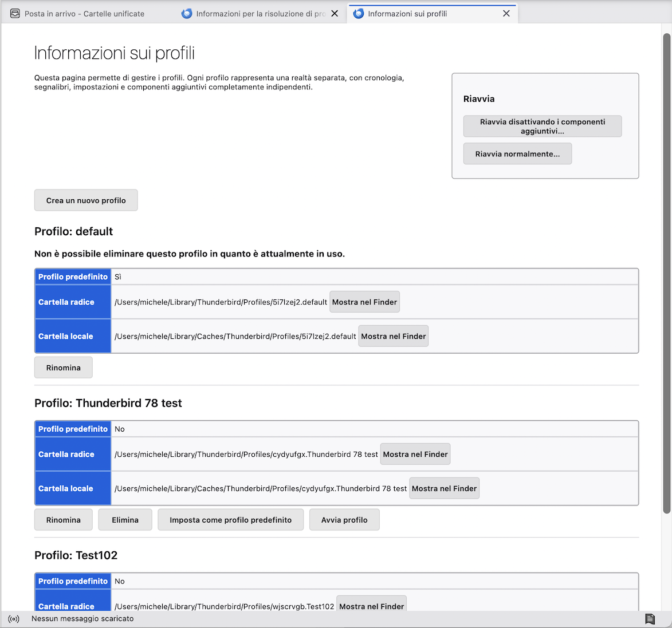Viewport: 672px width, 628px height.
Task: Close the Informazioni per la risoluzione tab
Action: 335,14
